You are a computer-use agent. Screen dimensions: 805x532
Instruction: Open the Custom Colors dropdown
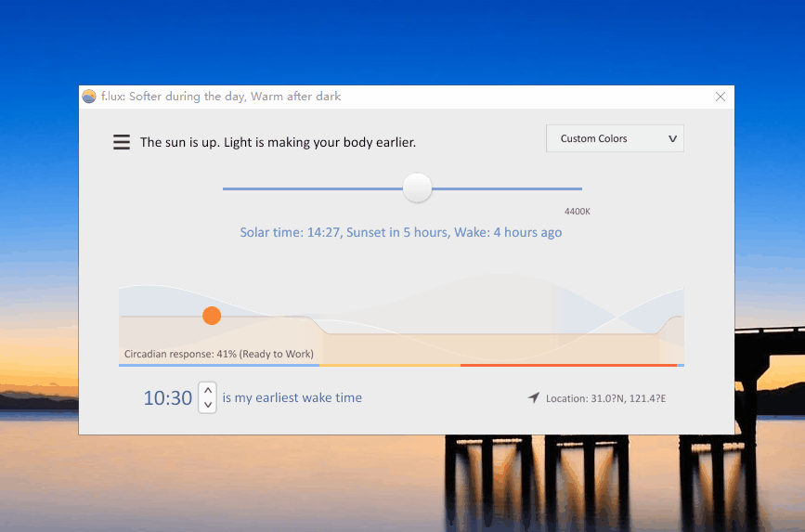point(615,138)
